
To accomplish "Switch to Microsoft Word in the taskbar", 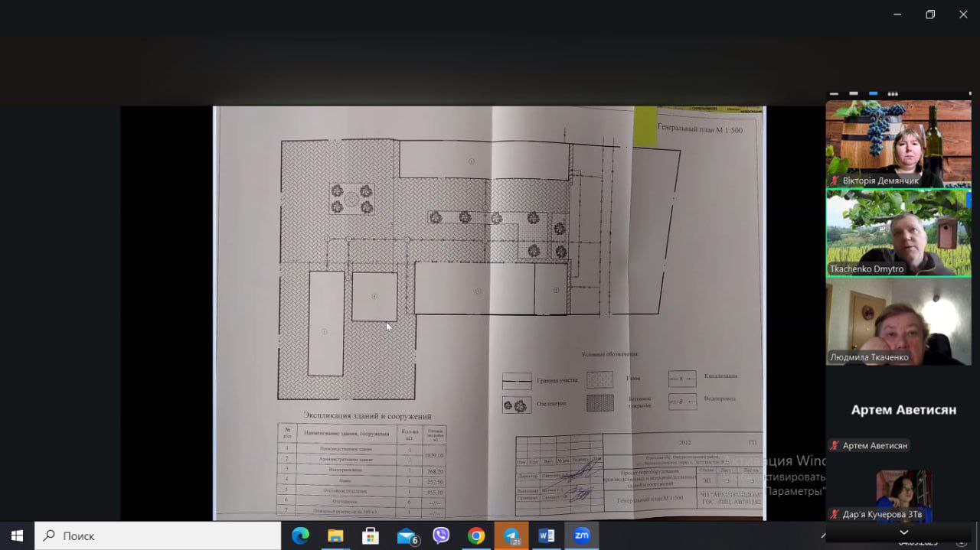I will pyautogui.click(x=547, y=535).
